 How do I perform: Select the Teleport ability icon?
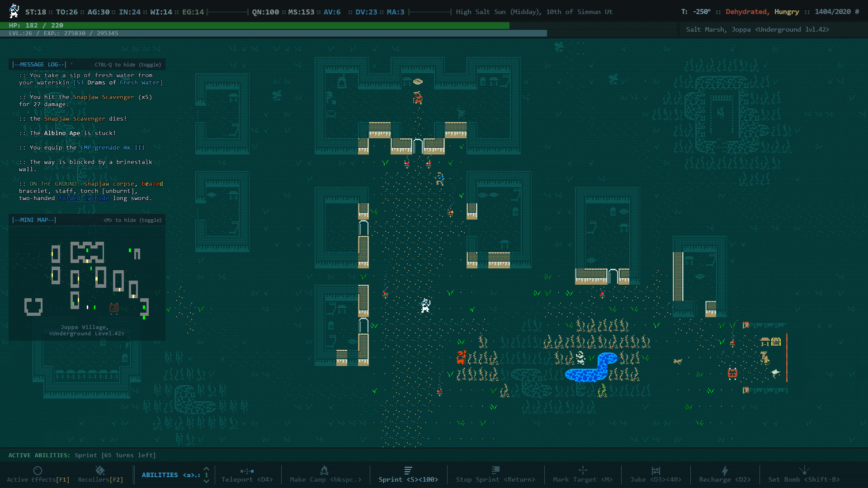(x=248, y=470)
